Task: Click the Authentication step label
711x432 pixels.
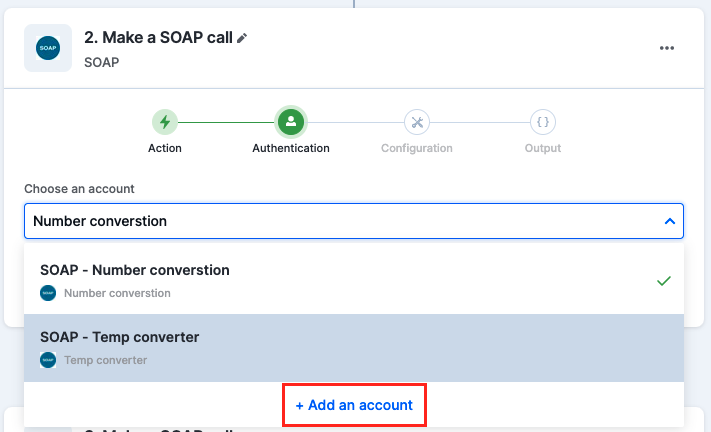Action: (291, 148)
